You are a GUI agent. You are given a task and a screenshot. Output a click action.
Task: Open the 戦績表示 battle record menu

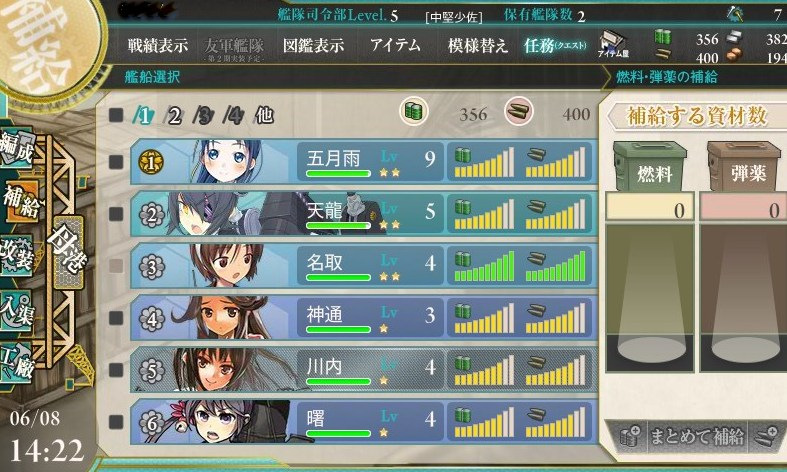click(157, 46)
